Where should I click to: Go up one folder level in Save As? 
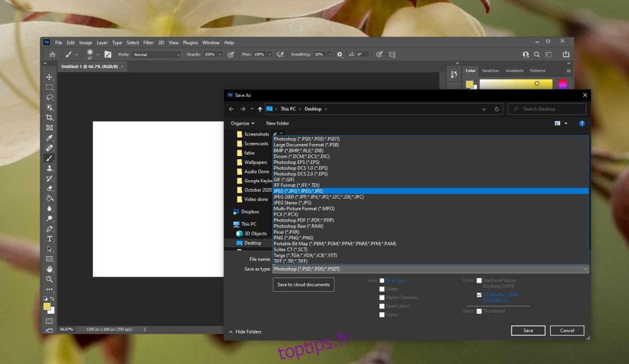coord(260,109)
